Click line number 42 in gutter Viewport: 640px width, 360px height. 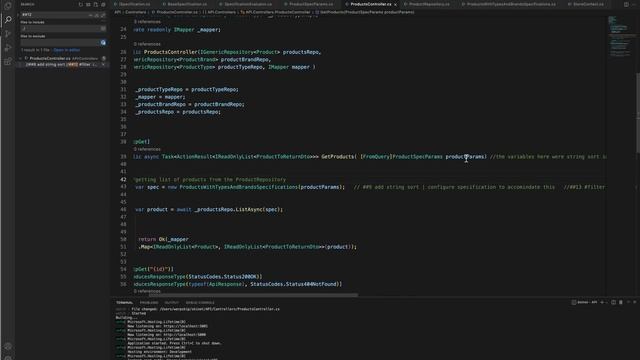pos(123,180)
